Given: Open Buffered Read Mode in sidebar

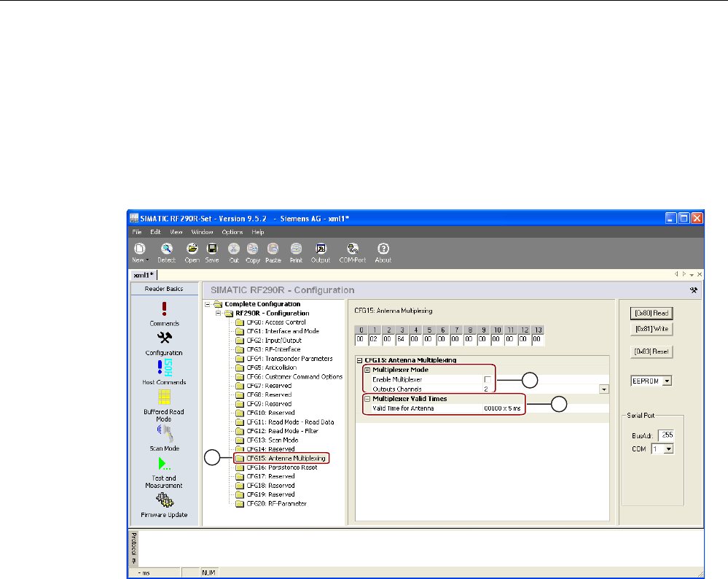Looking at the screenshot, I should [165, 397].
